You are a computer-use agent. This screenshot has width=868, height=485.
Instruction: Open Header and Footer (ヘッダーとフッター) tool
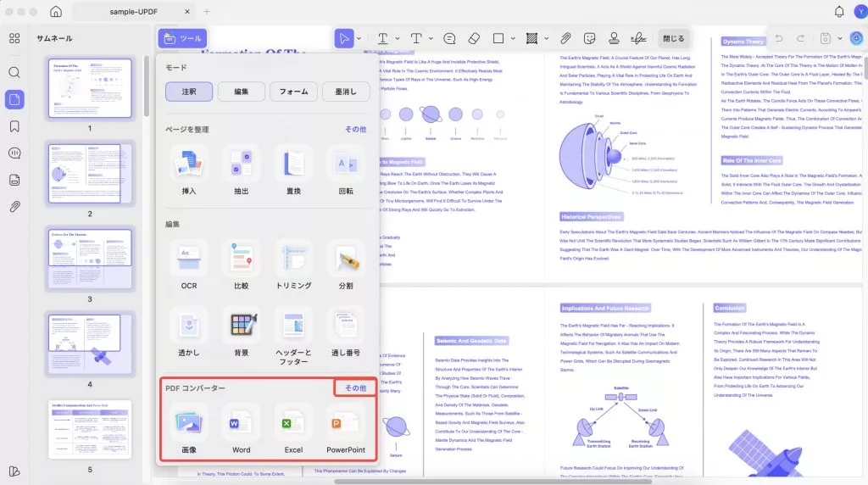click(x=293, y=337)
